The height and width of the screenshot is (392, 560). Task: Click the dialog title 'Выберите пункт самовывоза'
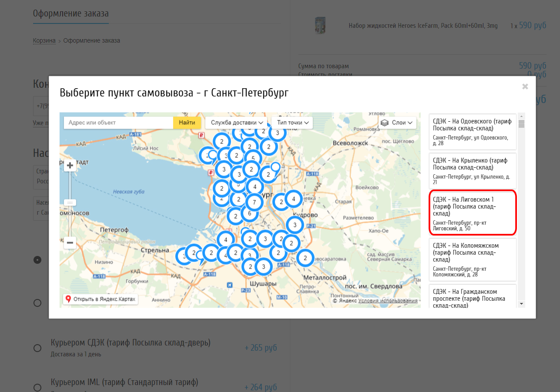(174, 93)
